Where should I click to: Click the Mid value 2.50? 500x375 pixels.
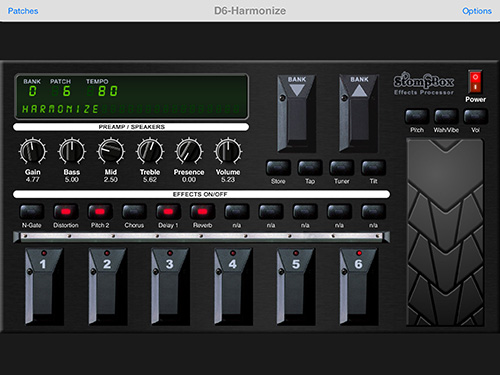[x=111, y=180]
